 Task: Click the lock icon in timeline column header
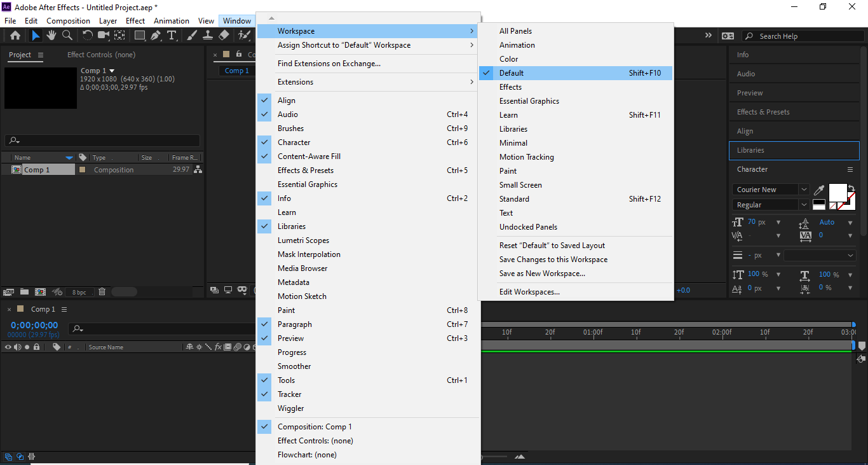(37, 347)
